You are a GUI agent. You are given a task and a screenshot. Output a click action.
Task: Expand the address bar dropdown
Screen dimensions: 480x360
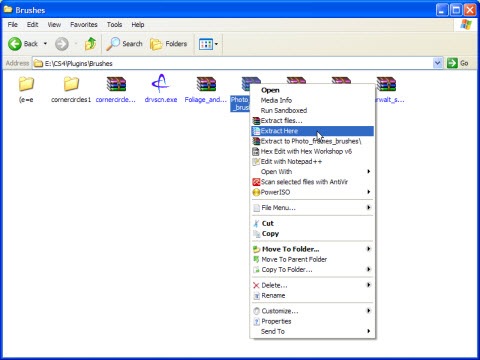[437, 63]
